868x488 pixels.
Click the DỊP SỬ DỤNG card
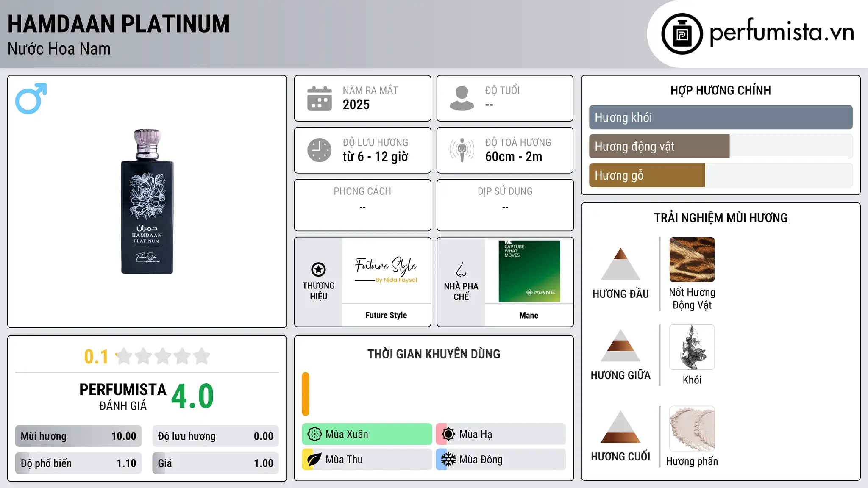point(505,205)
